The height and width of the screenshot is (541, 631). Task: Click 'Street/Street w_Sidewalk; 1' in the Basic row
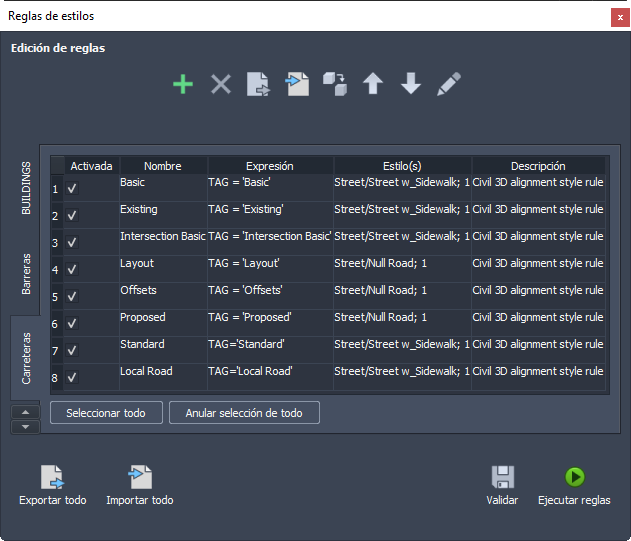(402, 182)
